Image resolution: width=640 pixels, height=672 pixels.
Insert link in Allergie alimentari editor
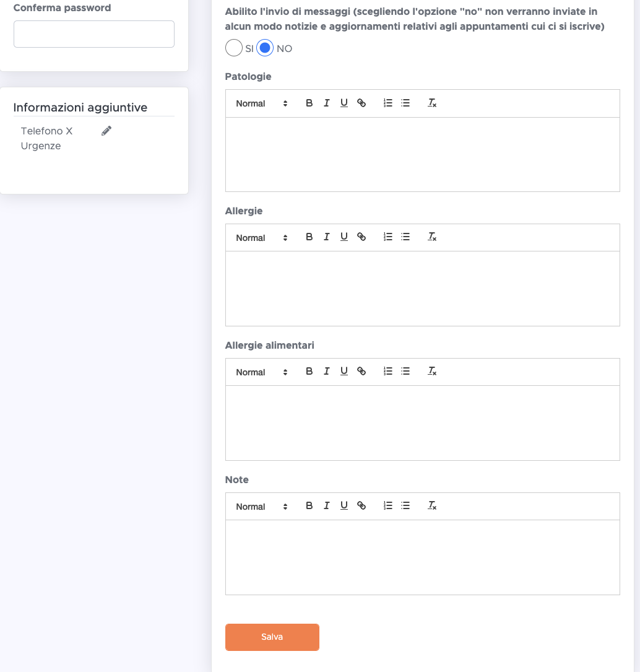(361, 371)
